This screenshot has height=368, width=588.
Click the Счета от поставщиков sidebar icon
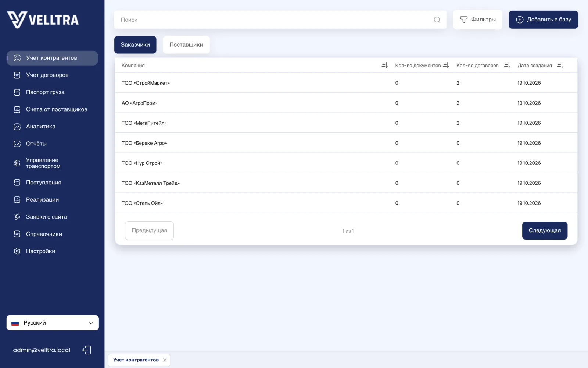pyautogui.click(x=17, y=109)
